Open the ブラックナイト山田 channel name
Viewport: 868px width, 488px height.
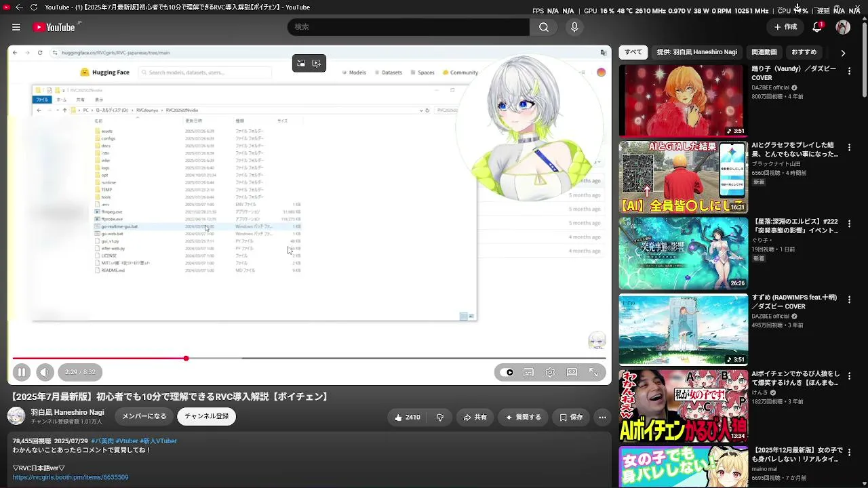pos(776,164)
